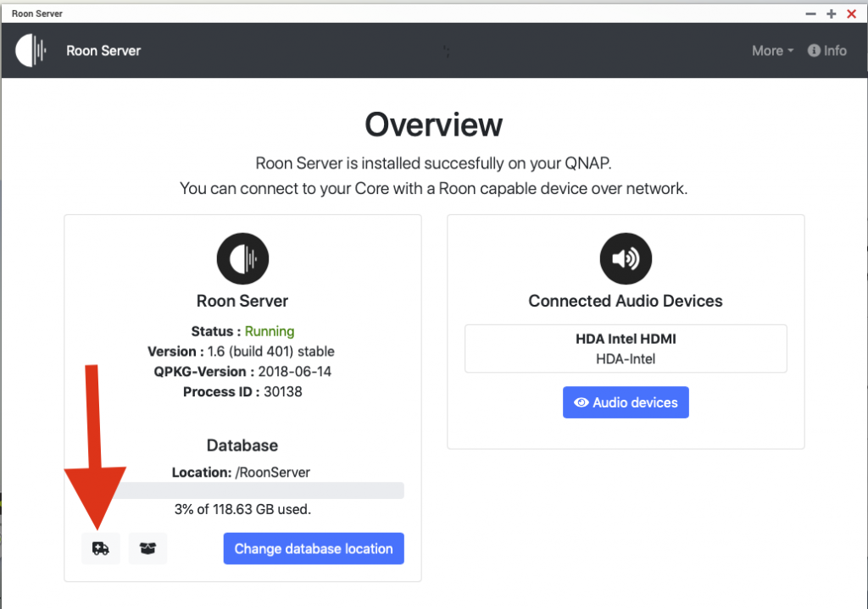Click the HDA-Intel subtitle text
This screenshot has width=868, height=609.
[x=626, y=359]
